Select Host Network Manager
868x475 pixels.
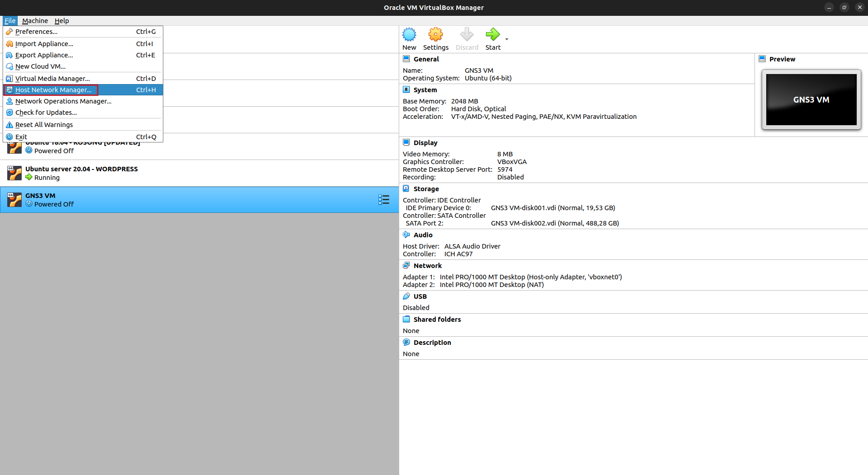[x=54, y=89]
